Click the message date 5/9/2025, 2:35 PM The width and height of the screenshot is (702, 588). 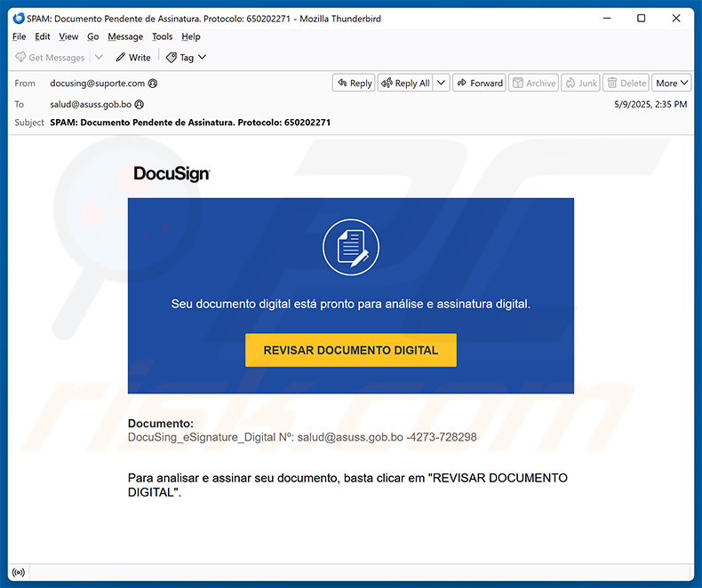(650, 104)
